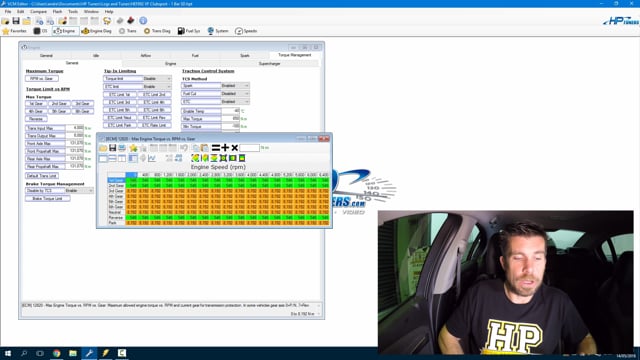Open the TCS Fuel Cut dropdown

click(x=235, y=93)
